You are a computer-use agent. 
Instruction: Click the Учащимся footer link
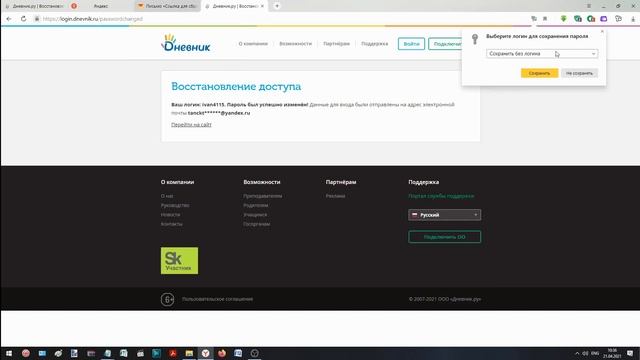tap(255, 215)
